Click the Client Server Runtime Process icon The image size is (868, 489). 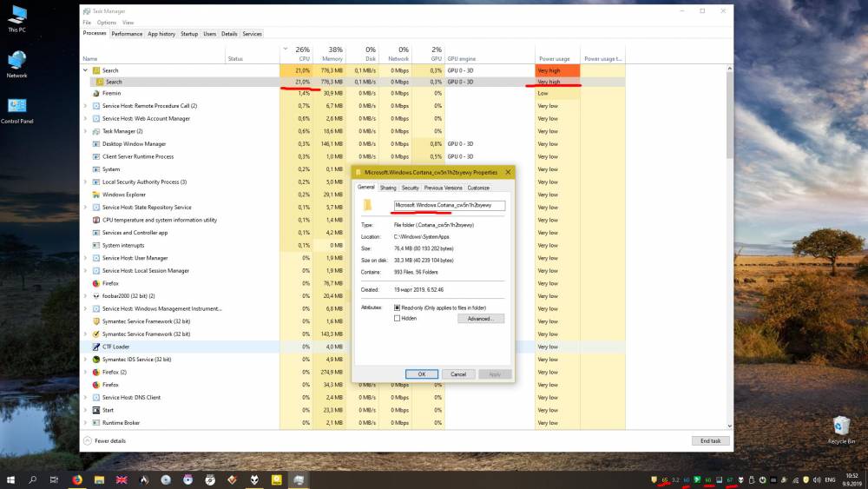coord(96,156)
